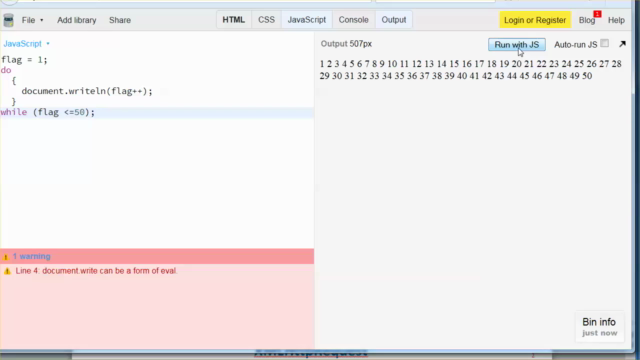Open the Bin info box
The width and height of the screenshot is (640, 360).
(599, 327)
